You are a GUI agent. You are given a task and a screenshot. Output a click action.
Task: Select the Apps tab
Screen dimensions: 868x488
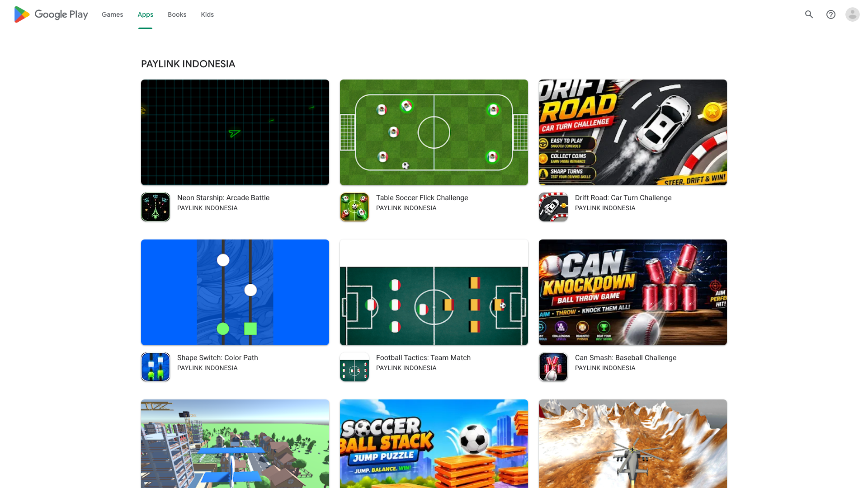click(146, 14)
